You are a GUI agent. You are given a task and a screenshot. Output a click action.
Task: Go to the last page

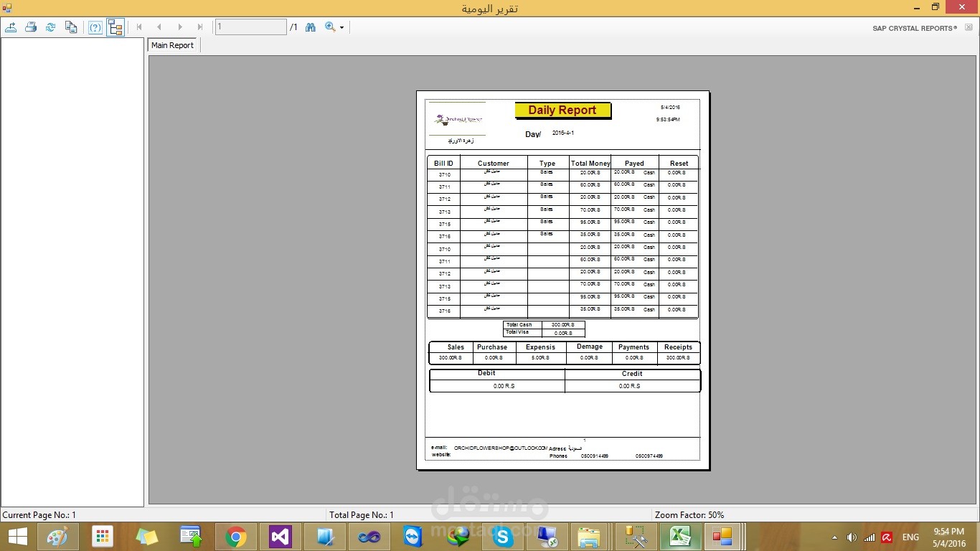point(200,27)
